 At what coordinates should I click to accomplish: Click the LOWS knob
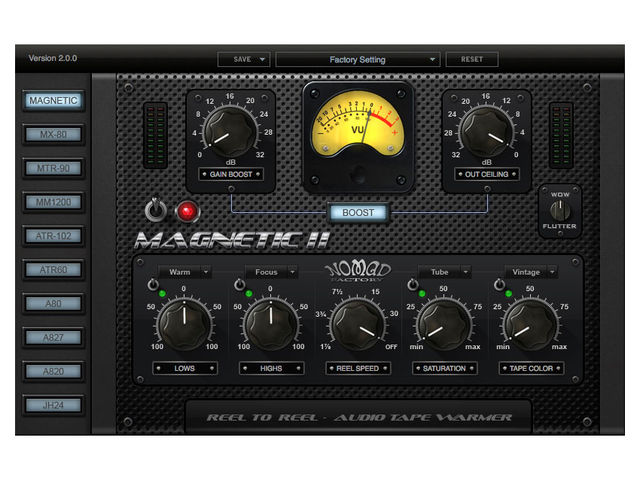(x=184, y=325)
